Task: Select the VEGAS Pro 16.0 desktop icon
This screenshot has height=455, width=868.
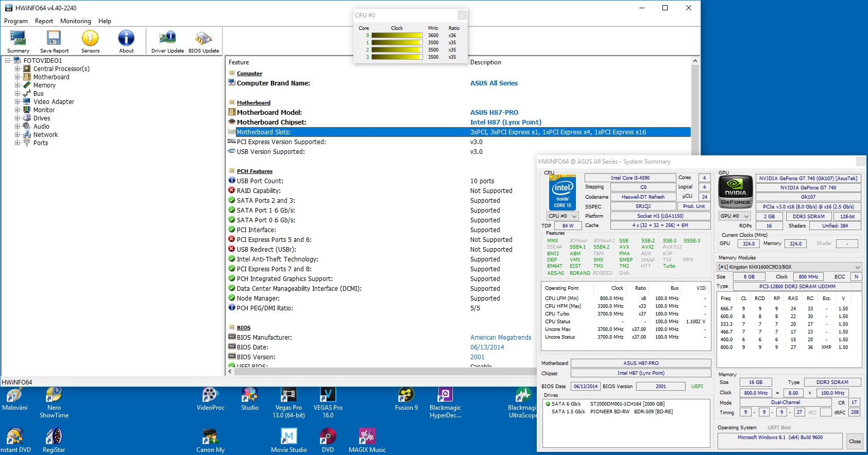Action: click(328, 403)
